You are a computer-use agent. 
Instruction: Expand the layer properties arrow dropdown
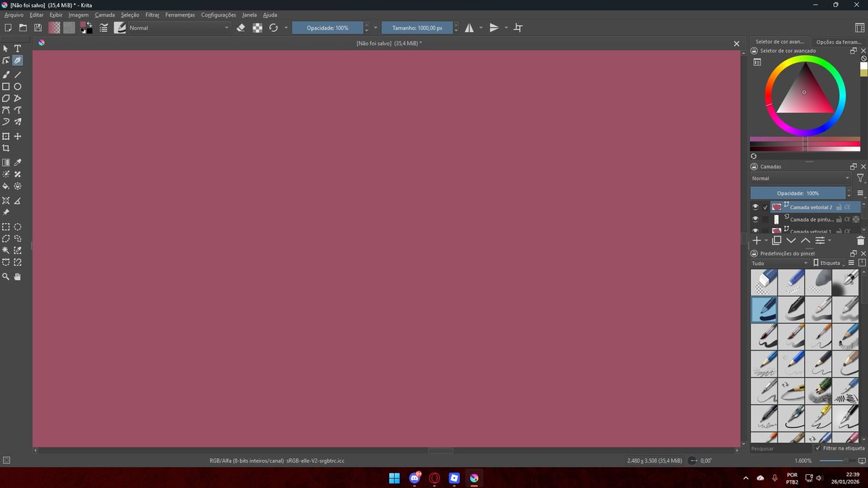pos(830,240)
